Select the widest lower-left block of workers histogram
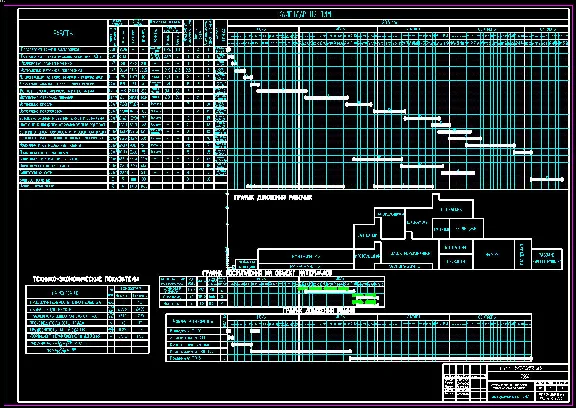 306,256
